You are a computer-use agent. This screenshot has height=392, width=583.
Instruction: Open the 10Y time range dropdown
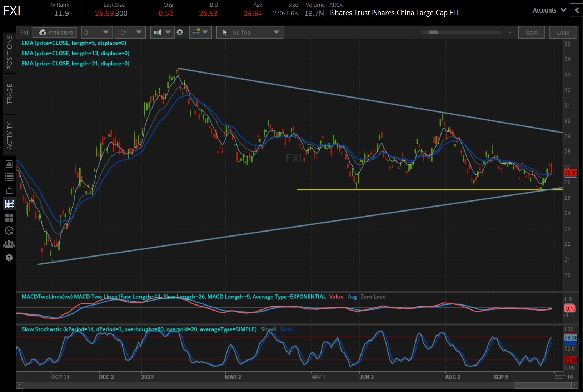tap(130, 33)
